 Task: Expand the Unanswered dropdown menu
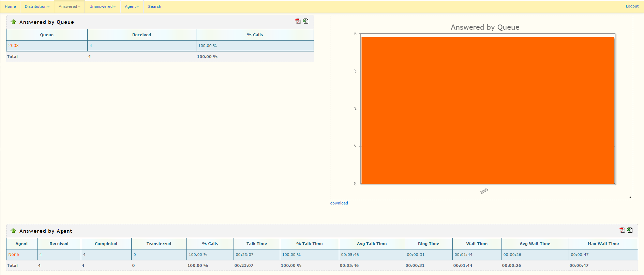point(102,6)
